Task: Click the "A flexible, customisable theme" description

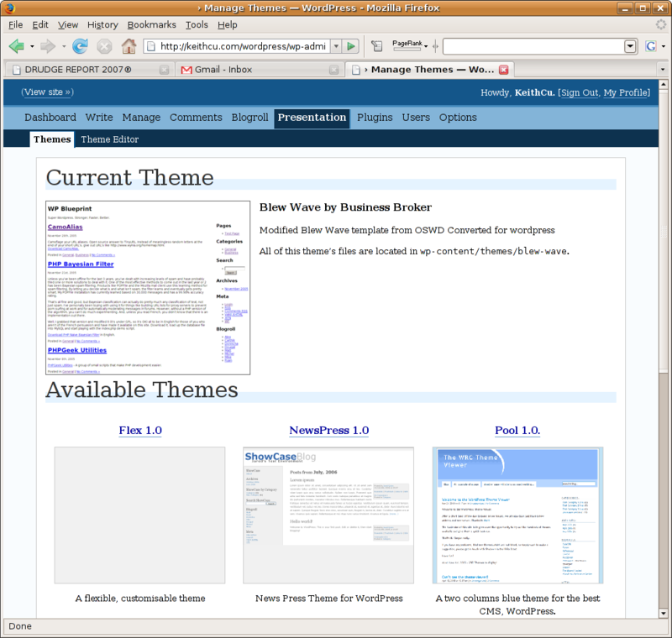Action: point(140,599)
